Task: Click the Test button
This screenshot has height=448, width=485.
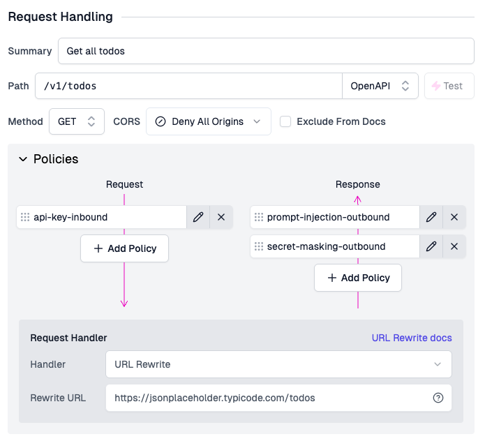Action: (x=449, y=86)
